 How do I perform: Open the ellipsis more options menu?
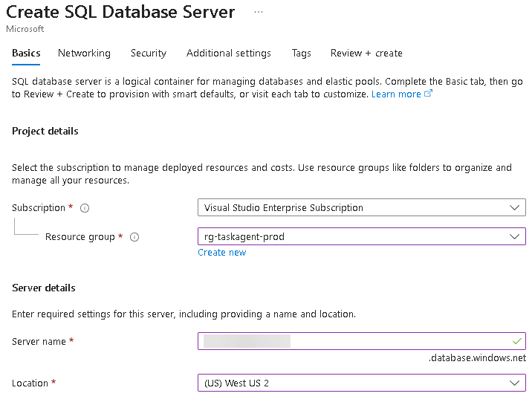click(258, 12)
